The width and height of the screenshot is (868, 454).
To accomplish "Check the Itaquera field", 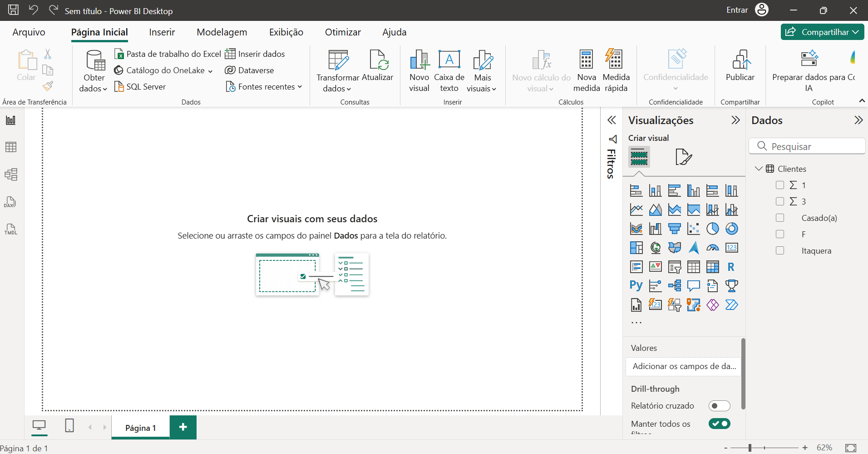I will (x=780, y=250).
